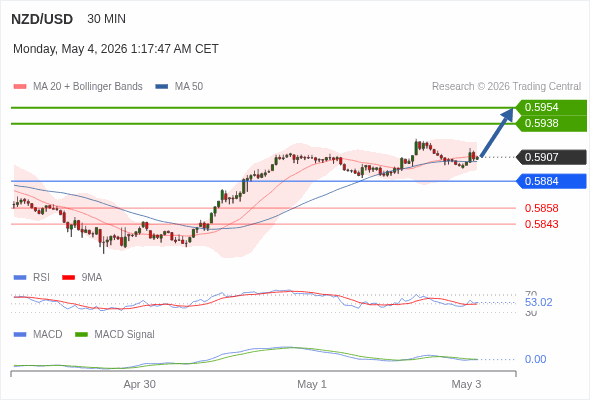Open the Trading Central research credit
Image resolution: width=590 pixels, height=400 pixels.
point(506,87)
